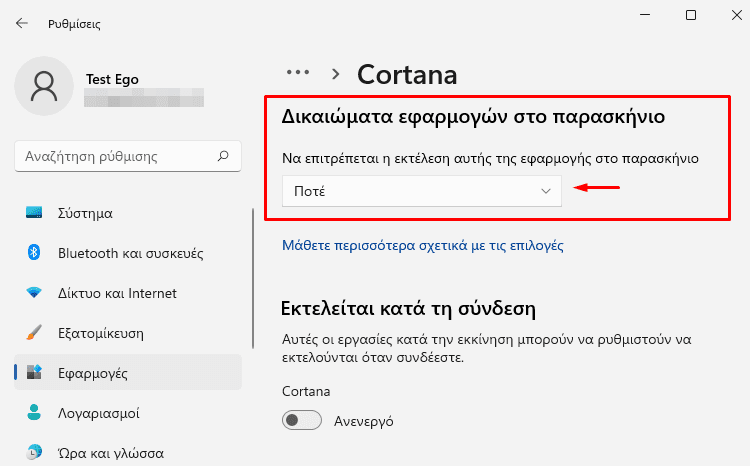Image resolution: width=750 pixels, height=466 pixels.
Task: Open Bluetooth και συσκευές category
Action: [x=128, y=253]
